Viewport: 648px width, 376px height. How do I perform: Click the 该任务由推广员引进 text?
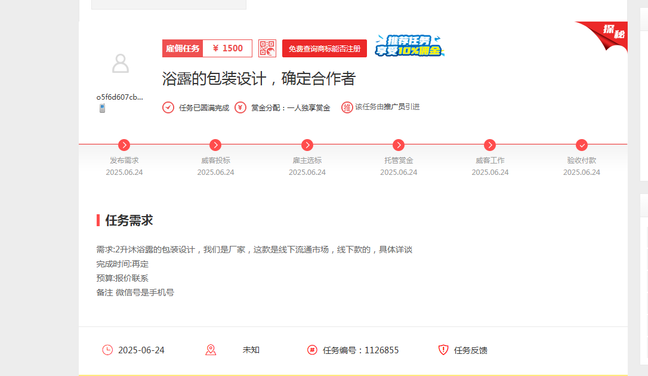(x=387, y=107)
